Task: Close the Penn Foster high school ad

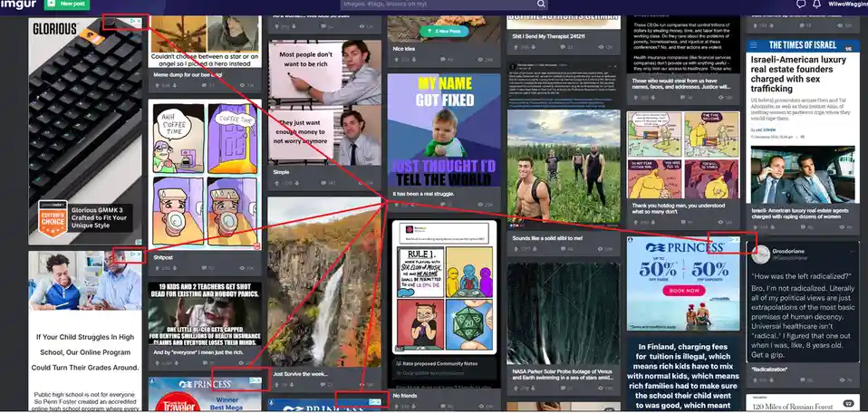Action: tap(139, 255)
